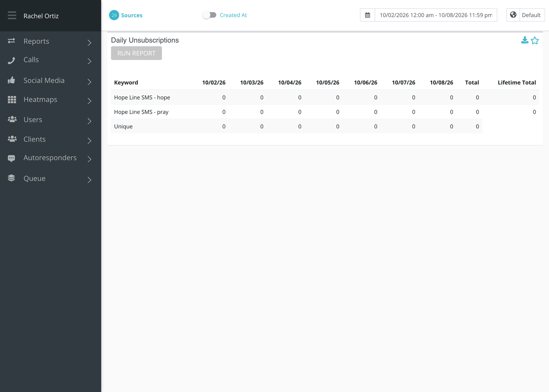Click the Queue layers icon

click(11, 178)
